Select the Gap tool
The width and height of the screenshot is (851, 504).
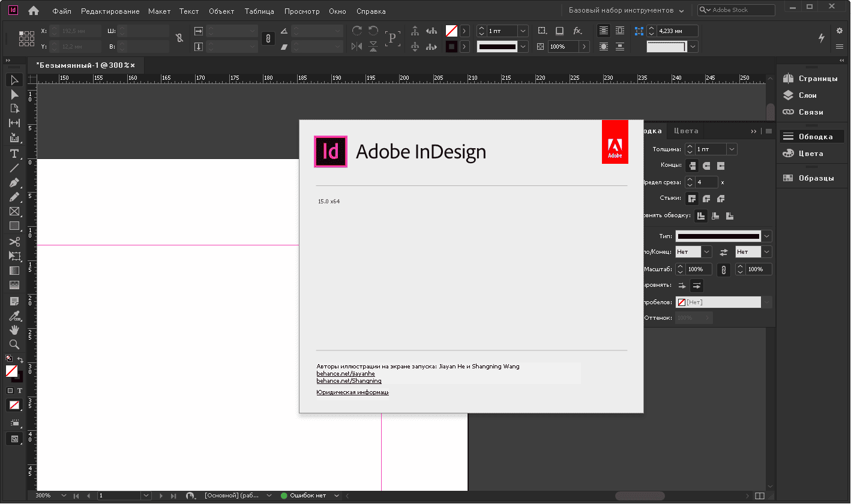(14, 123)
